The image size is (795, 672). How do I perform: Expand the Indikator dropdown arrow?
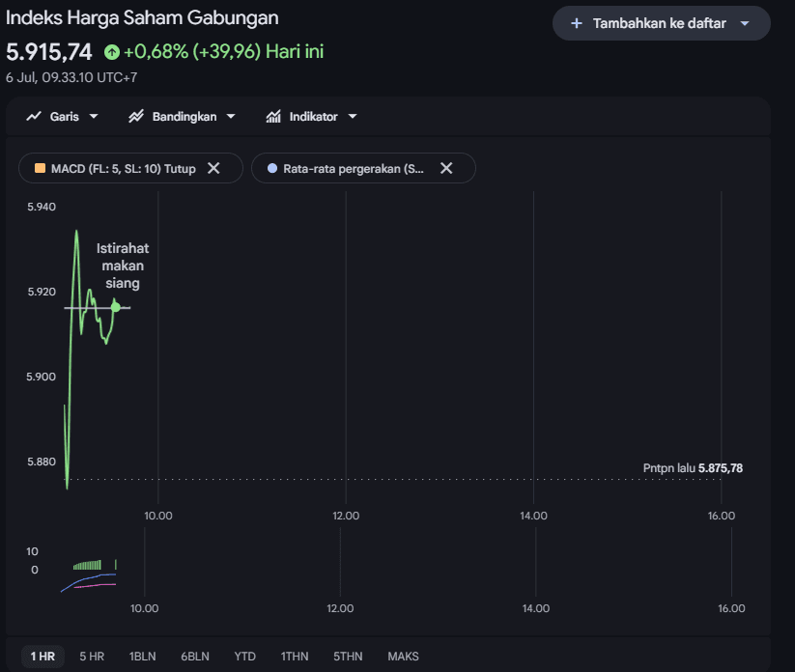(353, 117)
